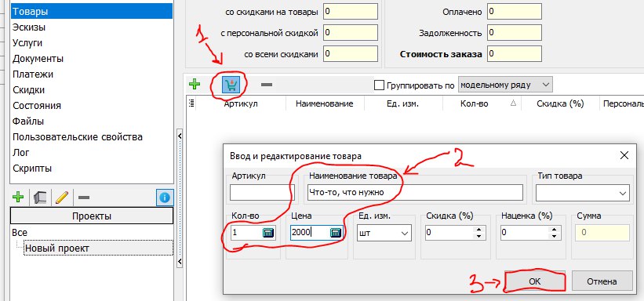The width and height of the screenshot is (644, 301).
Task: Select Скрипты in the section list
Action: click(x=92, y=169)
